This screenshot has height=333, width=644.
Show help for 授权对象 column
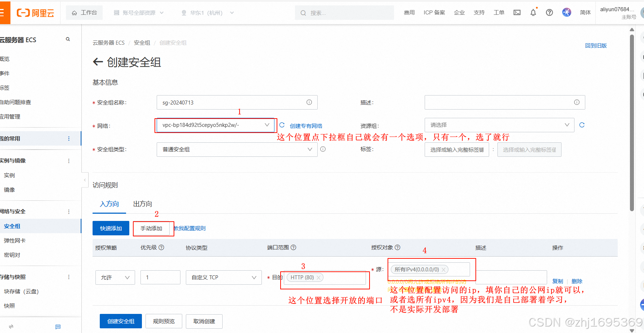398,248
